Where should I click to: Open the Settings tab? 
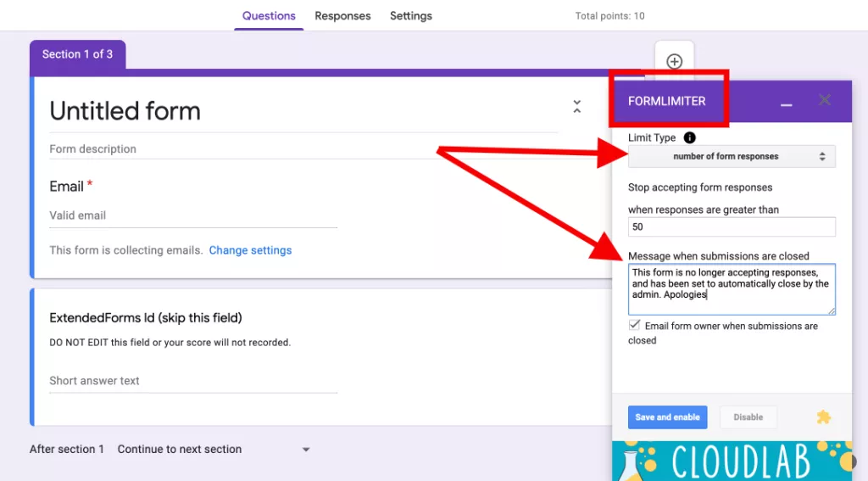[411, 16]
